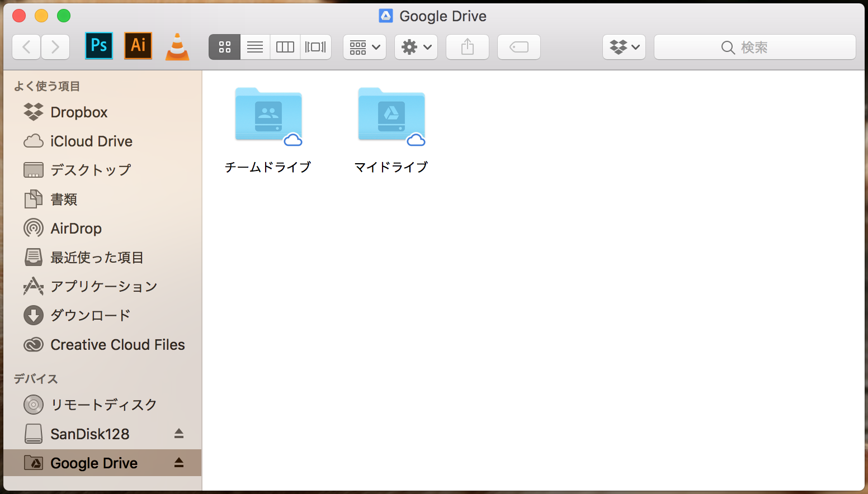
Task: Select SanDisk128 in the sidebar
Action: tap(102, 434)
